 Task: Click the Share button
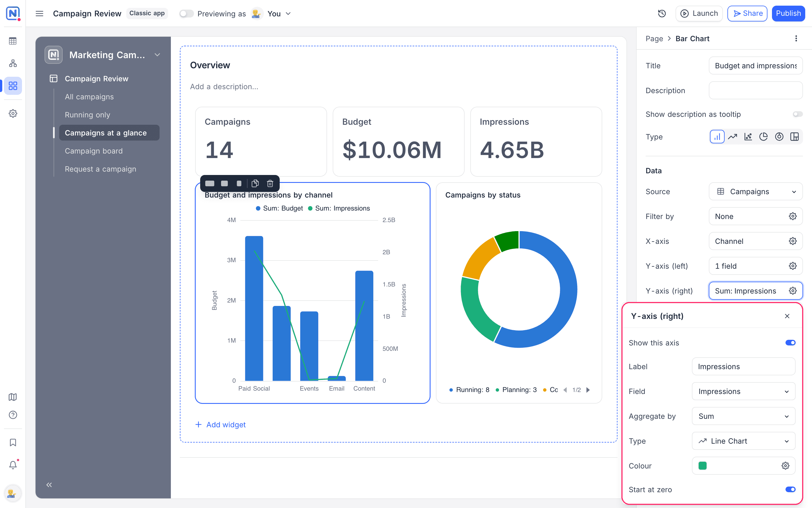click(747, 14)
